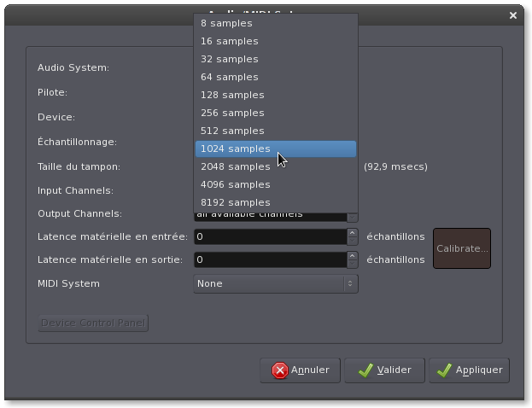The height and width of the screenshot is (408, 532).
Task: Pick 512 samples from dropdown list
Action: 232,131
